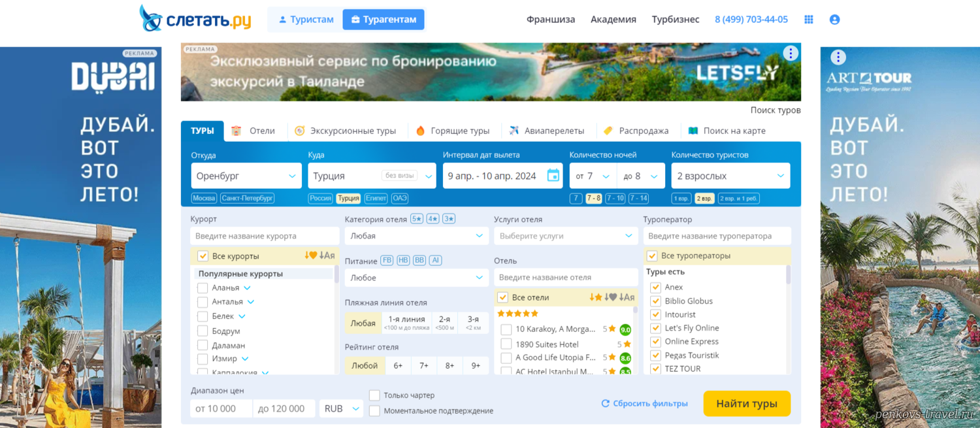Call phone number 8 (499) 703-44-05
Viewport: 980px width, 428px height.
[x=751, y=20]
